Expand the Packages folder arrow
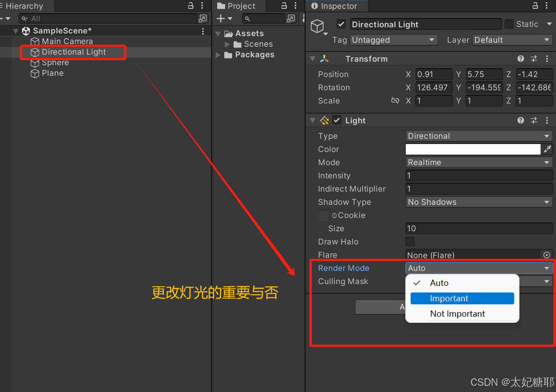The image size is (556, 392). tap(218, 55)
